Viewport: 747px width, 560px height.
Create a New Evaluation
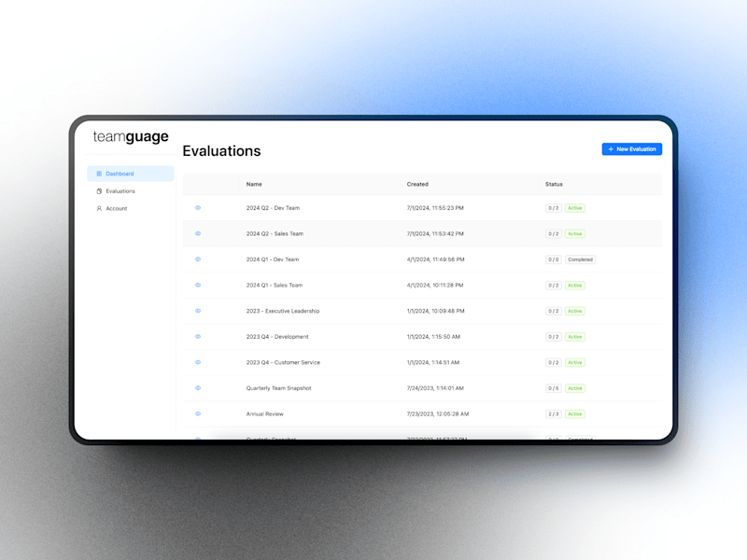(632, 149)
